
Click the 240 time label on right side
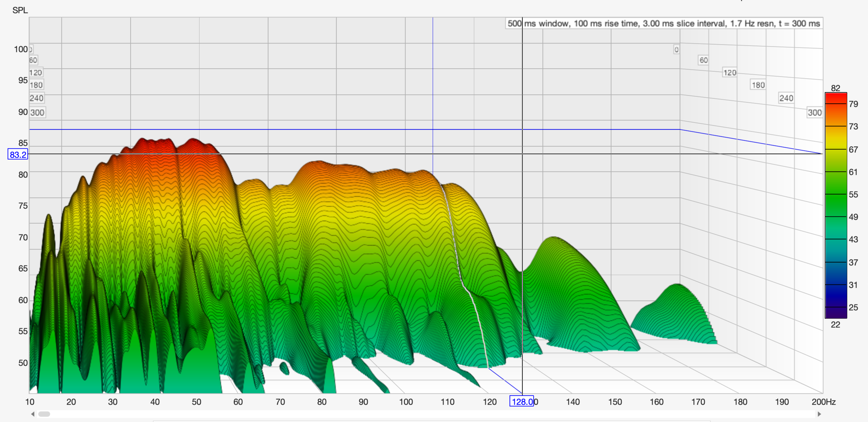pyautogui.click(x=786, y=98)
